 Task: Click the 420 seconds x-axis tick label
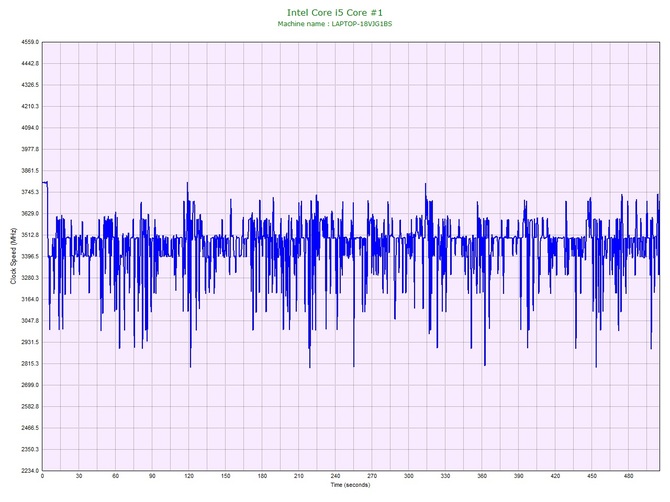coord(555,476)
